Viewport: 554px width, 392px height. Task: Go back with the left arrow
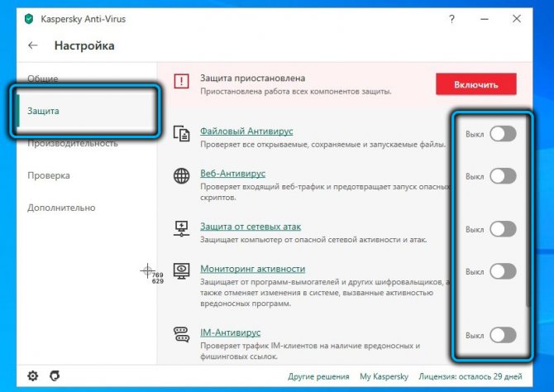coord(33,45)
